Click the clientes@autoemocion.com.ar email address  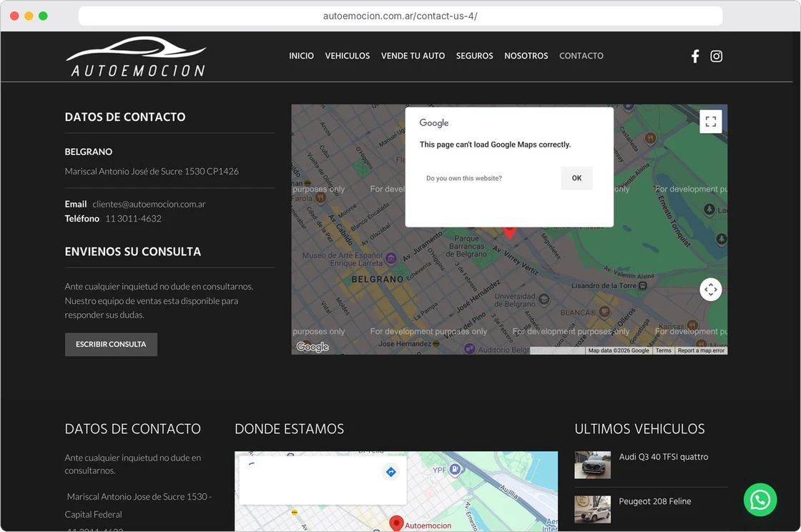[149, 205]
